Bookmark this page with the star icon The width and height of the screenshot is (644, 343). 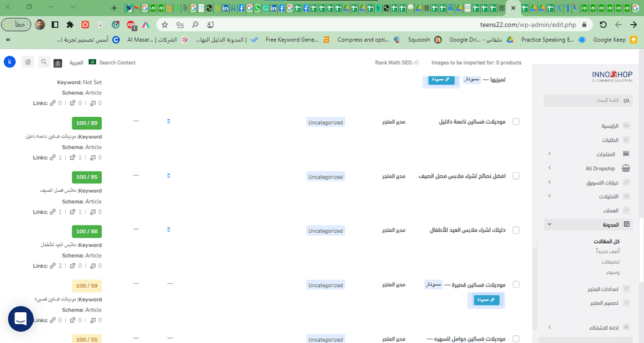pos(165,24)
